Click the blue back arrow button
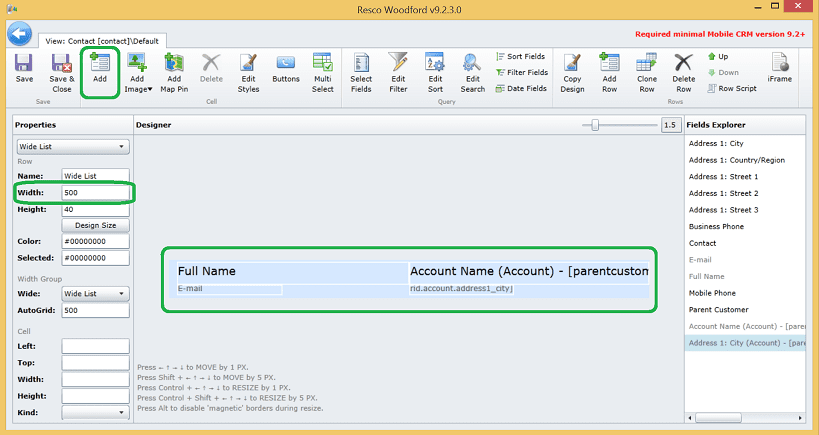This screenshot has width=819, height=435. 20,34
